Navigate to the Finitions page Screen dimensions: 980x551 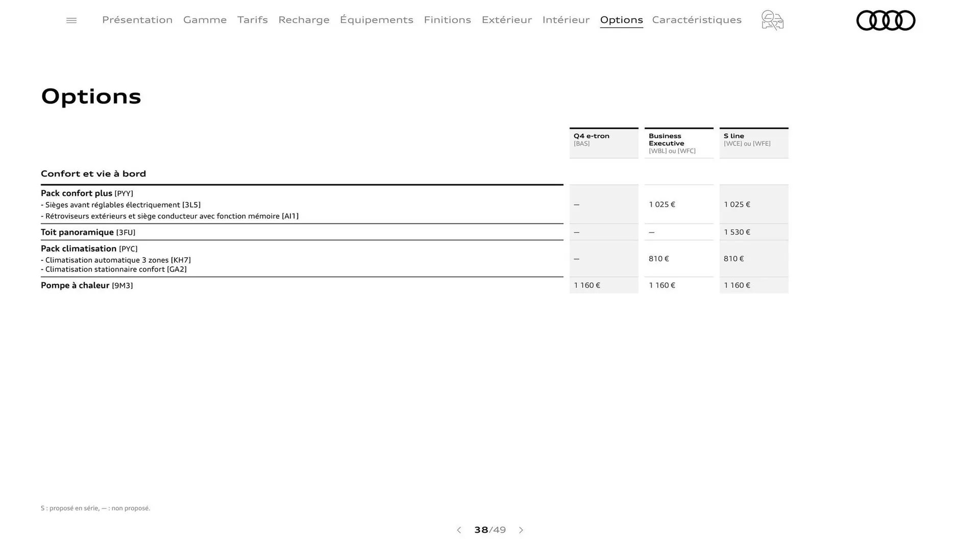pyautogui.click(x=448, y=20)
